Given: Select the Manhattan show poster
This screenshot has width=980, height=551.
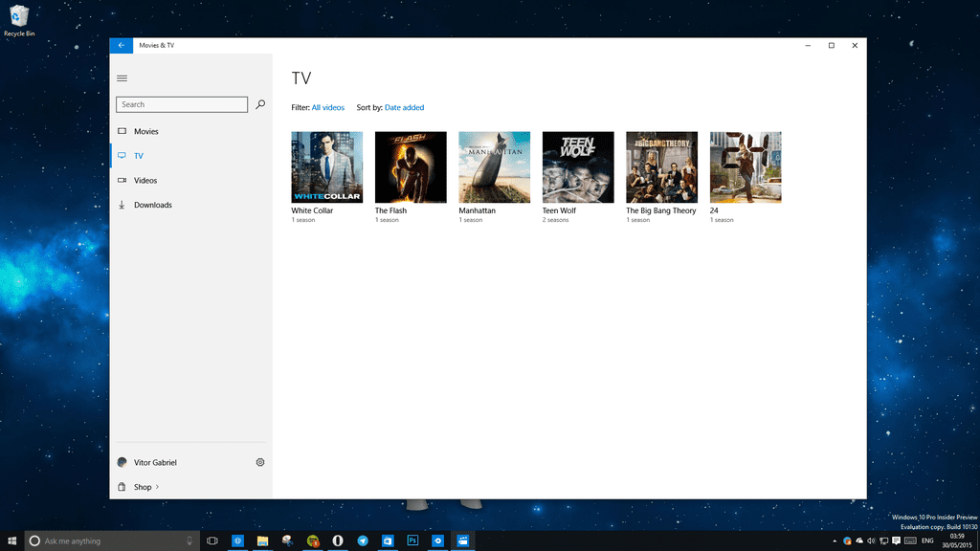Looking at the screenshot, I should 495,166.
